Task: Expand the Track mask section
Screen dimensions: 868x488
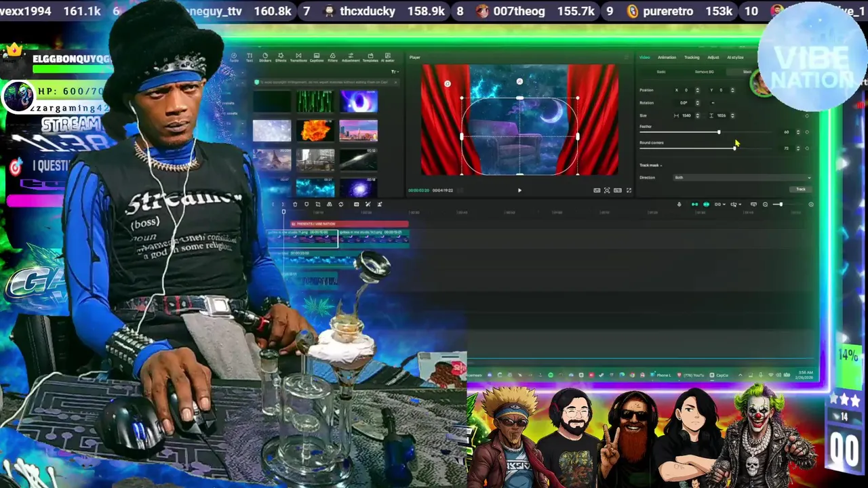Action: 651,165
